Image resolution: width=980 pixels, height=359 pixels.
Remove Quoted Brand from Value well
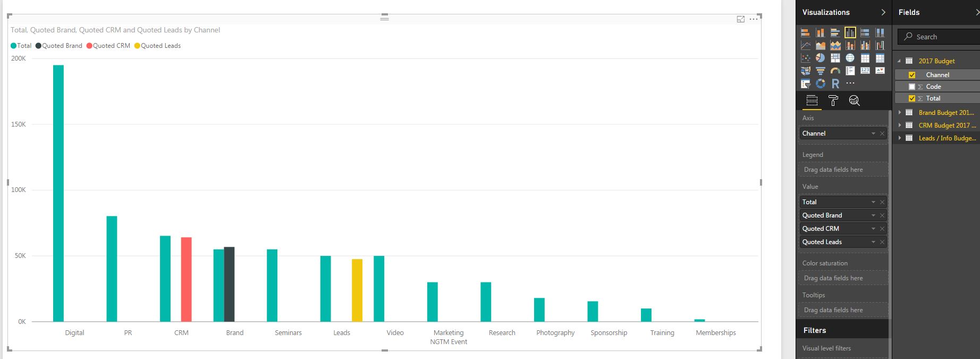point(882,215)
